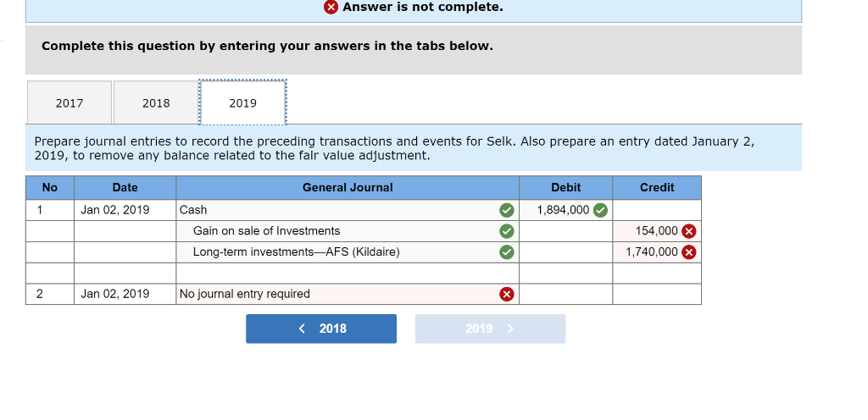Click the Prepare journal entries instruction text
The width and height of the screenshot is (868, 420).
coord(394,149)
